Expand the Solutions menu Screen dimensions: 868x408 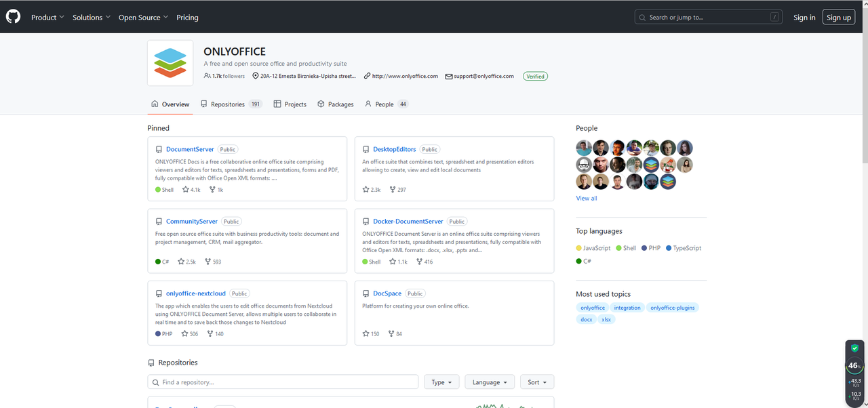[x=92, y=17]
